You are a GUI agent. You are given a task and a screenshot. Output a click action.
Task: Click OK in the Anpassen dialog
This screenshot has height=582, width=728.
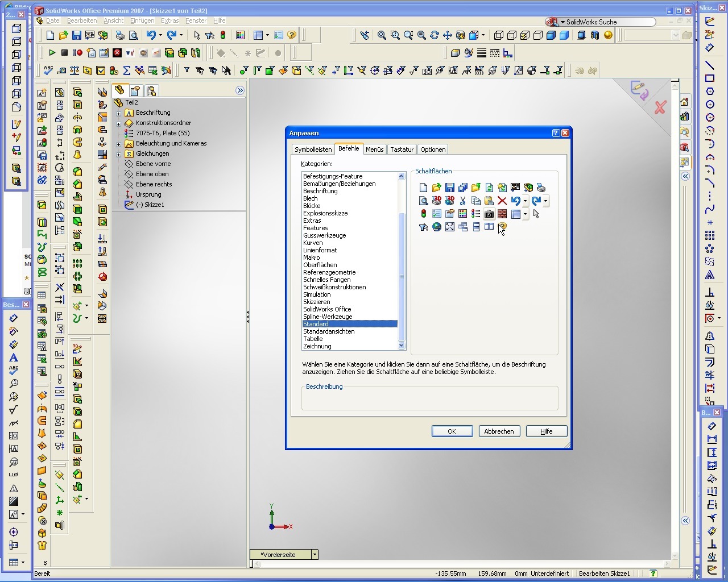click(x=452, y=431)
